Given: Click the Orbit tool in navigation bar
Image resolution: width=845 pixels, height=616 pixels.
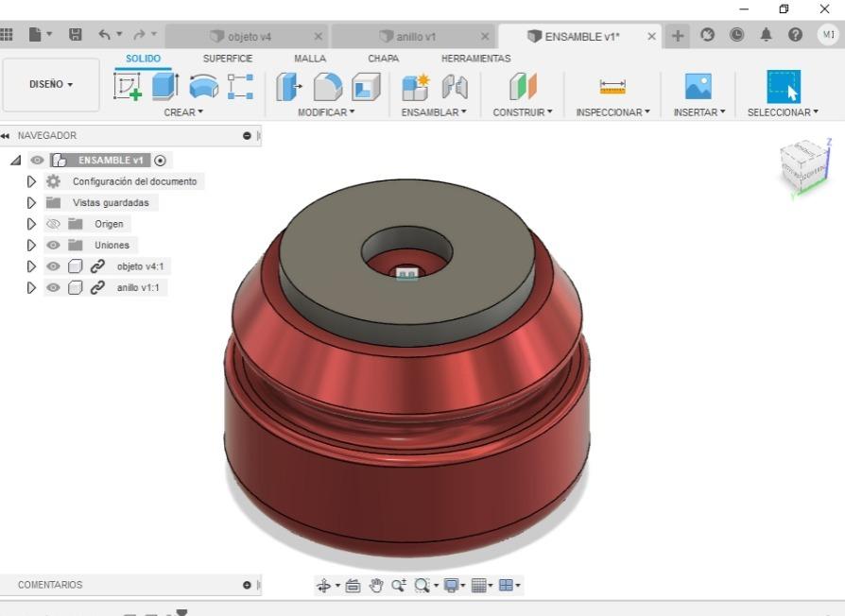Looking at the screenshot, I should tap(324, 586).
